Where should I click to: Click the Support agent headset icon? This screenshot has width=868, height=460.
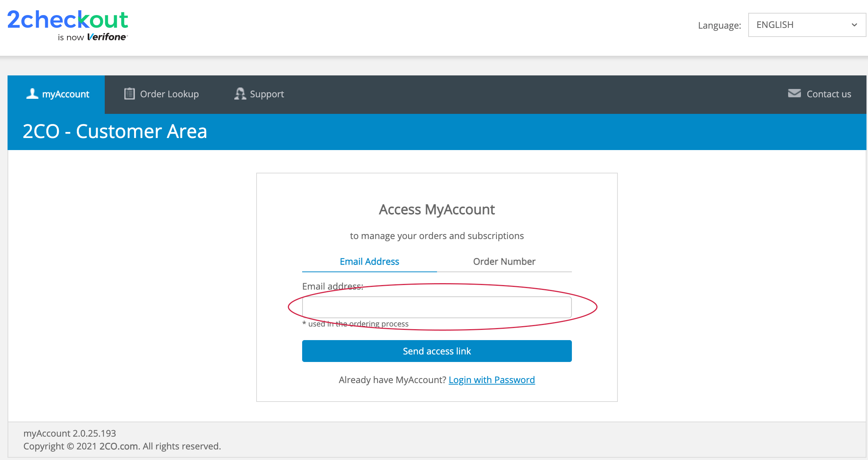click(x=240, y=94)
